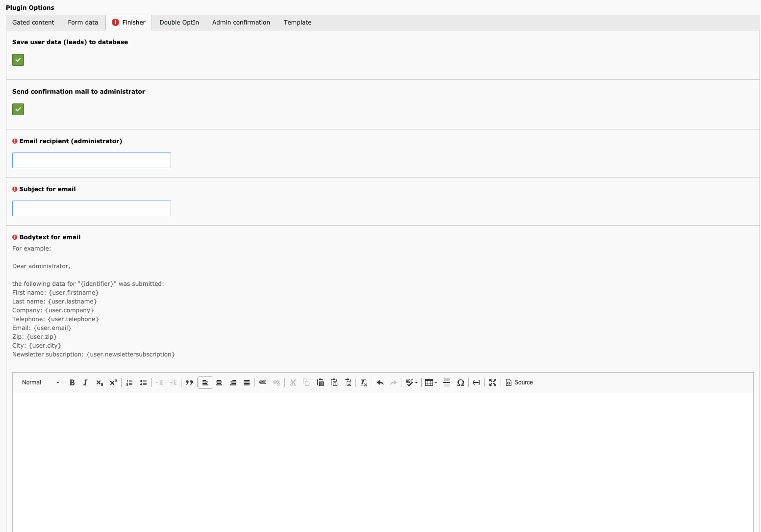
Task: Toggle italic formatting in editor toolbar
Action: pyautogui.click(x=85, y=382)
